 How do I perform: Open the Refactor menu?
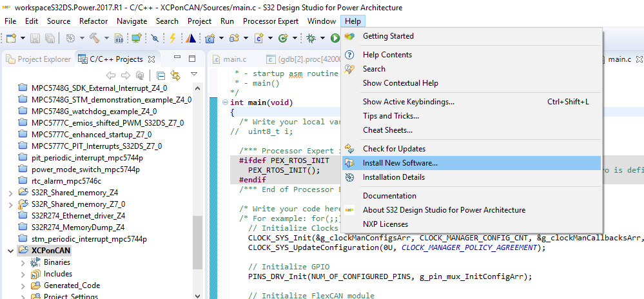pos(93,21)
